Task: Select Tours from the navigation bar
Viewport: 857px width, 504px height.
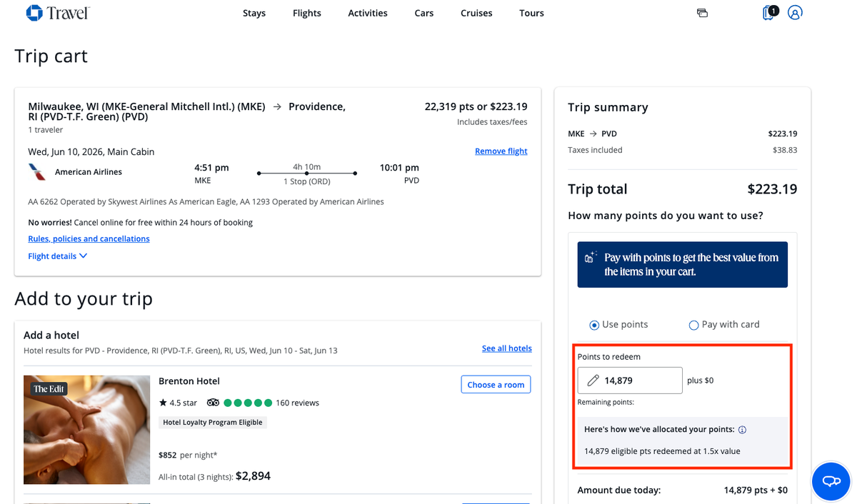Action: point(531,13)
